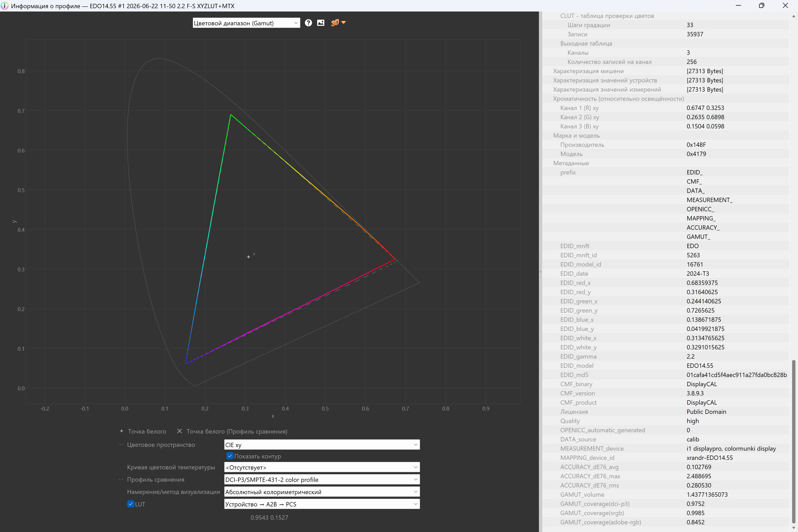The height and width of the screenshot is (532, 798).
Task: Click the 'Канал 2 (G) xy' row
Action: (666, 117)
